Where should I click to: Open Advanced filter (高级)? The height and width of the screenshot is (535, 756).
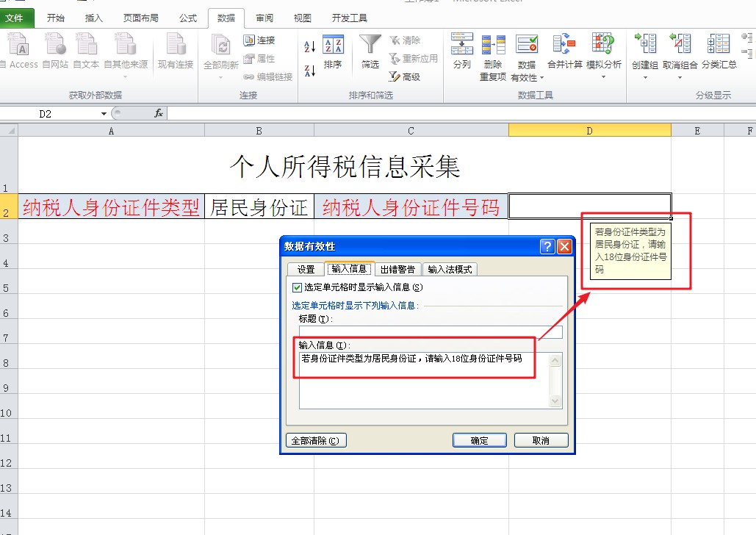point(405,76)
